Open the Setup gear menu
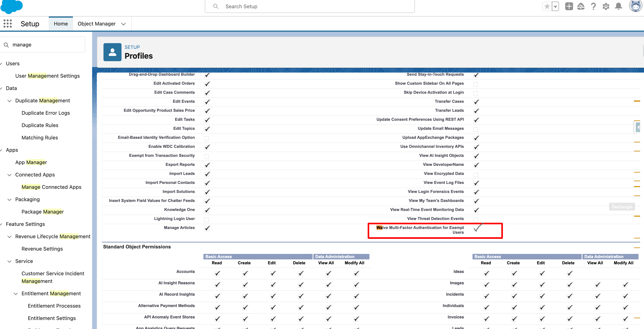644x329 pixels. [x=606, y=6]
